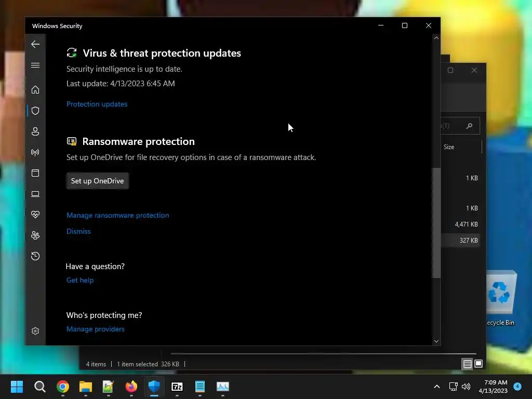Viewport: 532px width, 399px height.
Task: Open Notepad++ from the taskbar
Action: 108,387
